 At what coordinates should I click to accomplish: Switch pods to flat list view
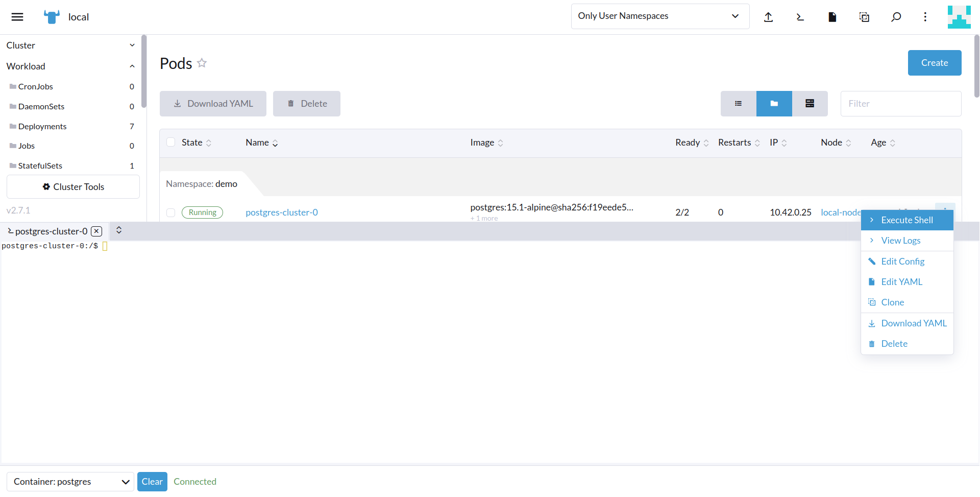coord(738,103)
